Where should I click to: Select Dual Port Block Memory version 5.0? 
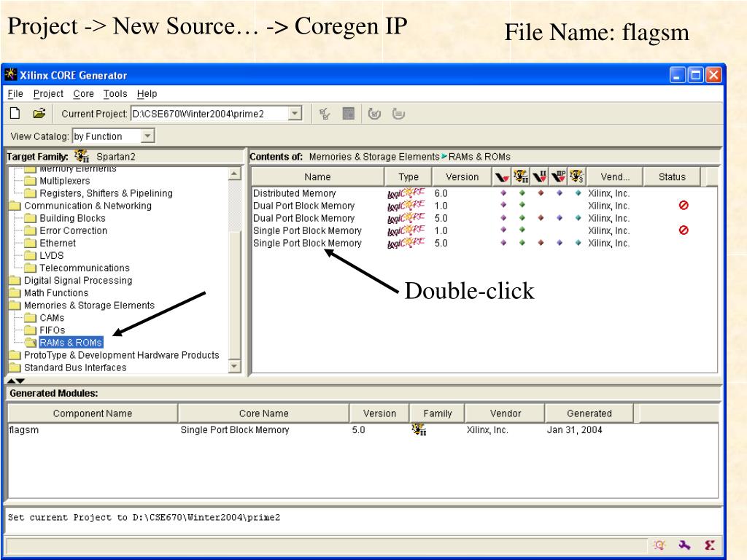[484, 218]
